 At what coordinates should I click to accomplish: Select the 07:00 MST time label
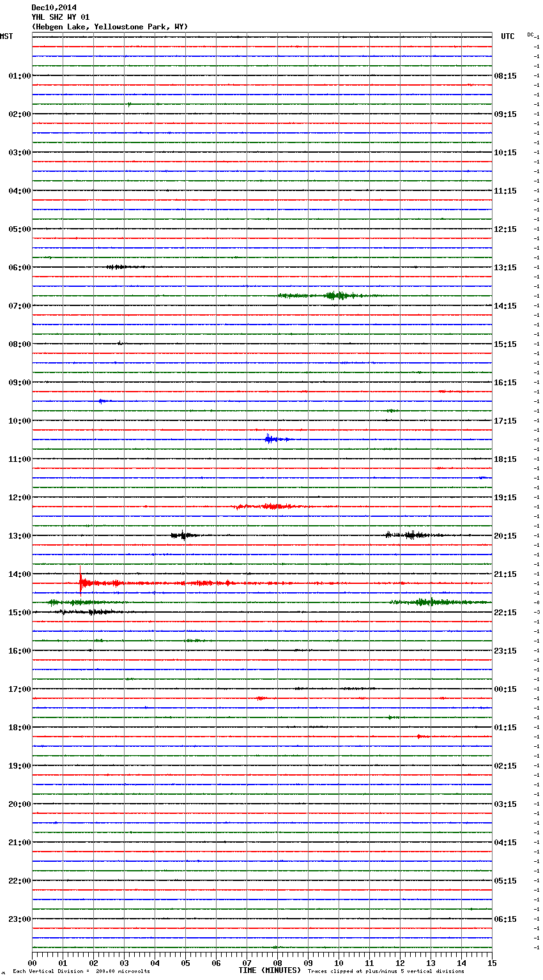20,306
